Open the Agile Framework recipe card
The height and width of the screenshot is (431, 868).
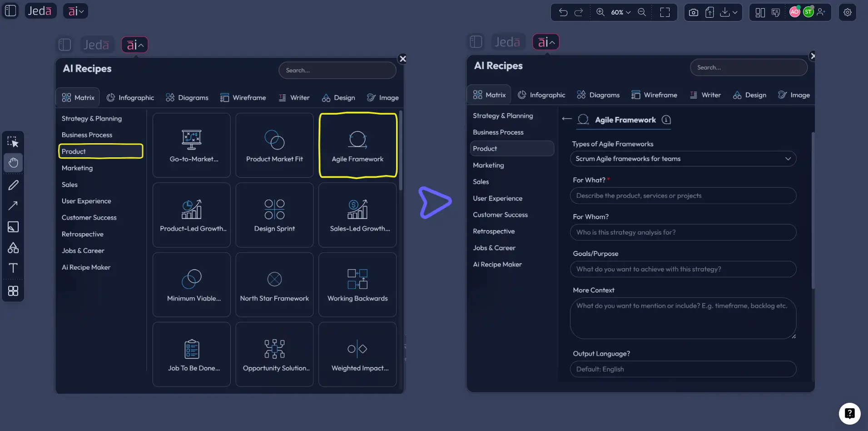coord(357,145)
